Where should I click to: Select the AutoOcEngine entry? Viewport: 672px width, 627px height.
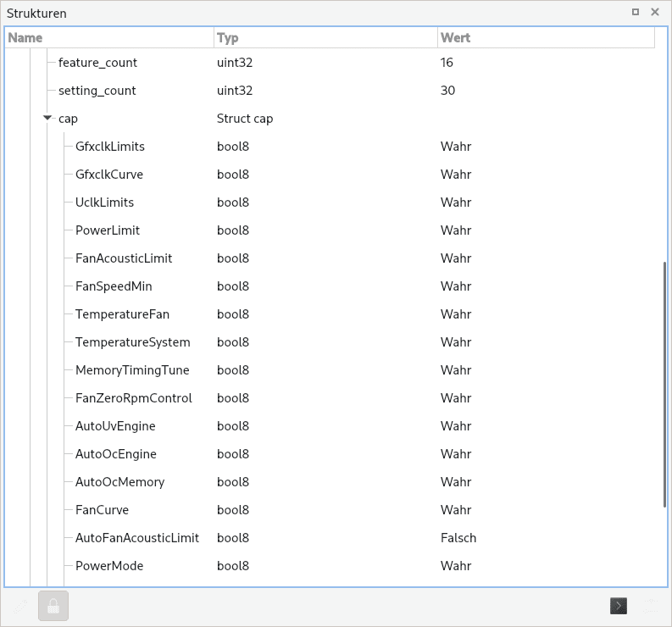(116, 454)
